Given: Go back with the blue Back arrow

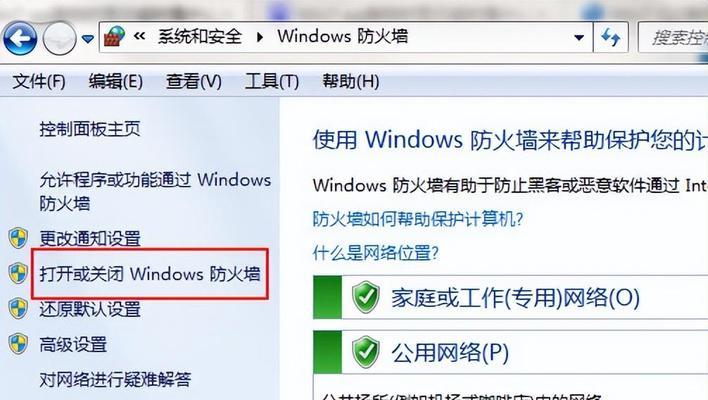Looking at the screenshot, I should pyautogui.click(x=20, y=39).
